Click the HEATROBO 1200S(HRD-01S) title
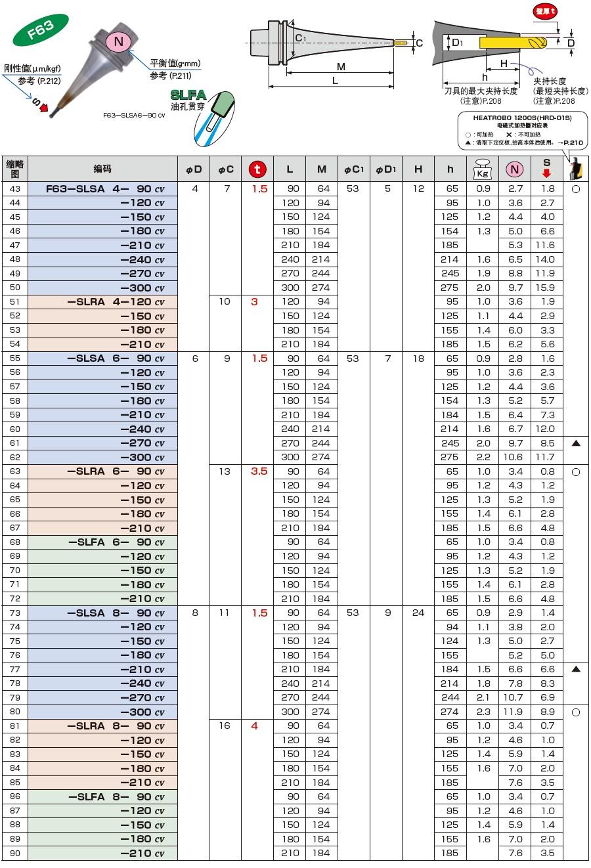Image resolution: width=591 pixels, height=868 pixels. (x=523, y=117)
